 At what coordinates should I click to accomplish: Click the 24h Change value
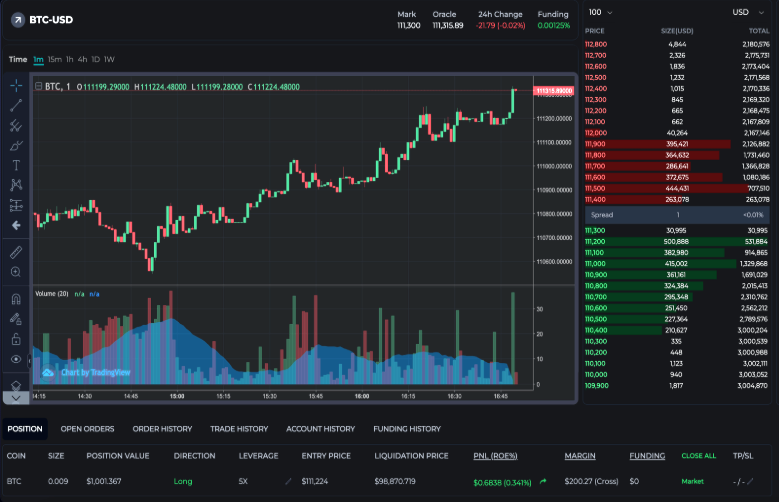coord(500,25)
